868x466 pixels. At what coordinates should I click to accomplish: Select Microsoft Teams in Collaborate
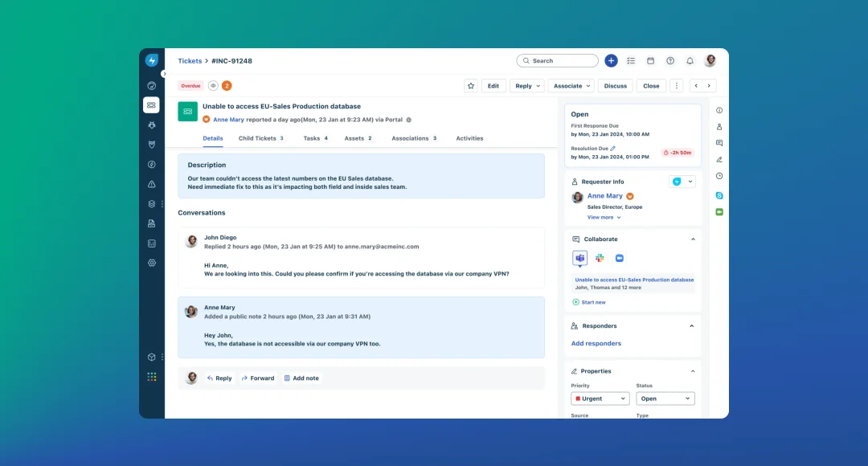(579, 258)
